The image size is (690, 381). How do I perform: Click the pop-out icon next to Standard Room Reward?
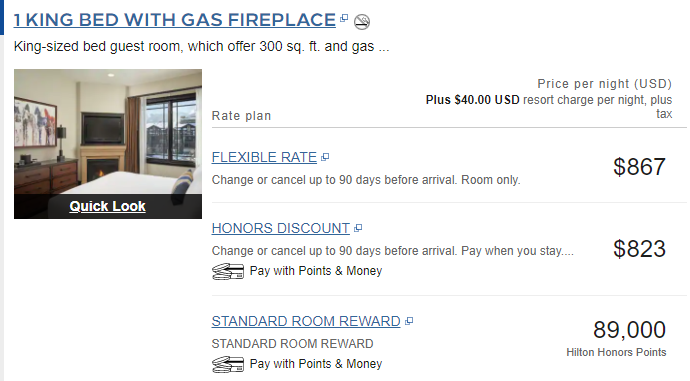(x=409, y=321)
